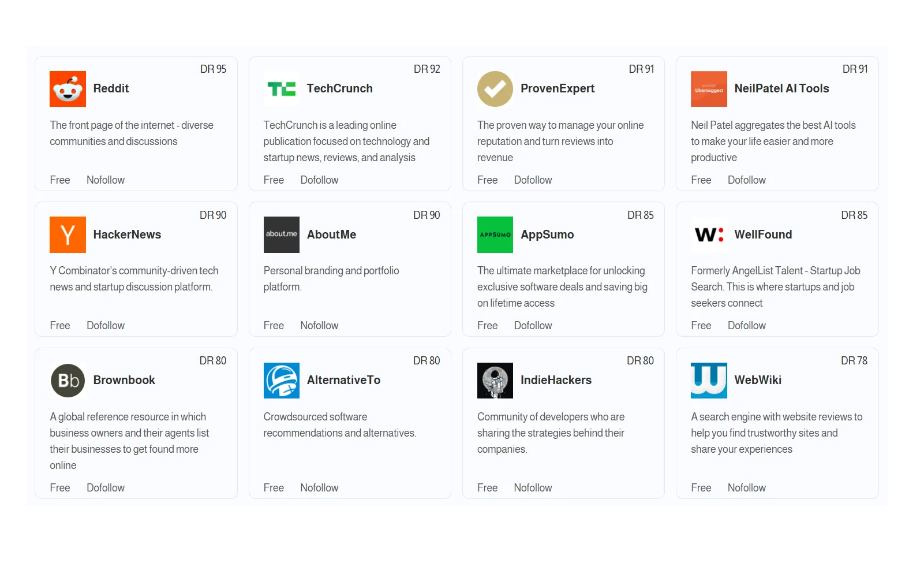
Task: Select the WellFound card title
Action: click(763, 234)
